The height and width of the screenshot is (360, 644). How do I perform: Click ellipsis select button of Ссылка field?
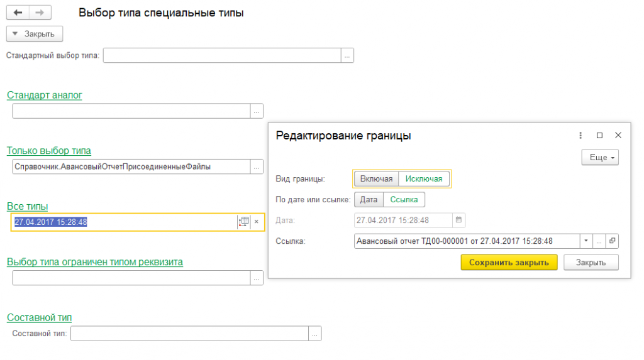(x=599, y=241)
